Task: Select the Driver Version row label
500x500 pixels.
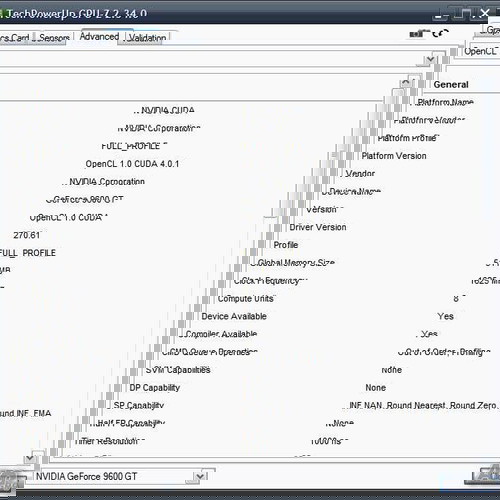Action: (318, 227)
